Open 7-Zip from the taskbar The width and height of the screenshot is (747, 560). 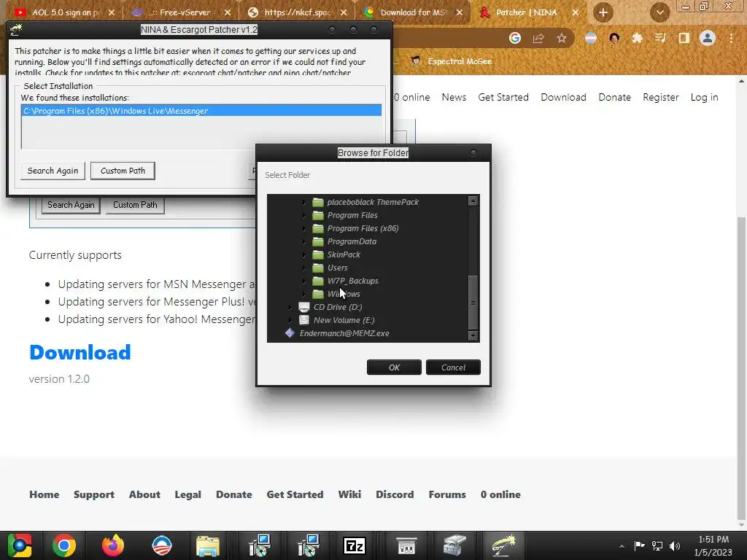[355, 545]
